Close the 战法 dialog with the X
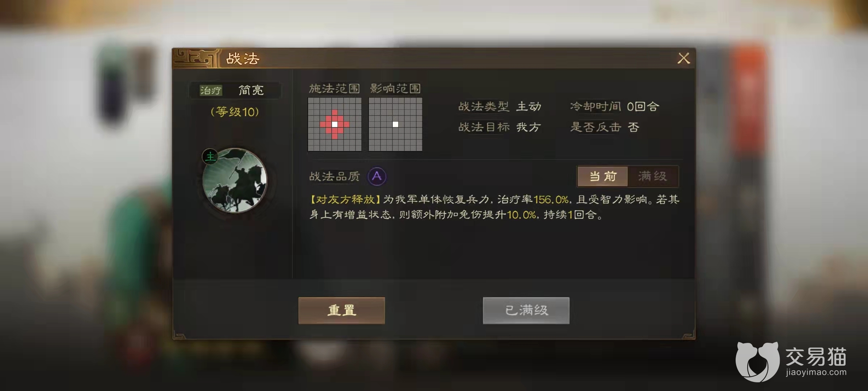 (x=684, y=58)
